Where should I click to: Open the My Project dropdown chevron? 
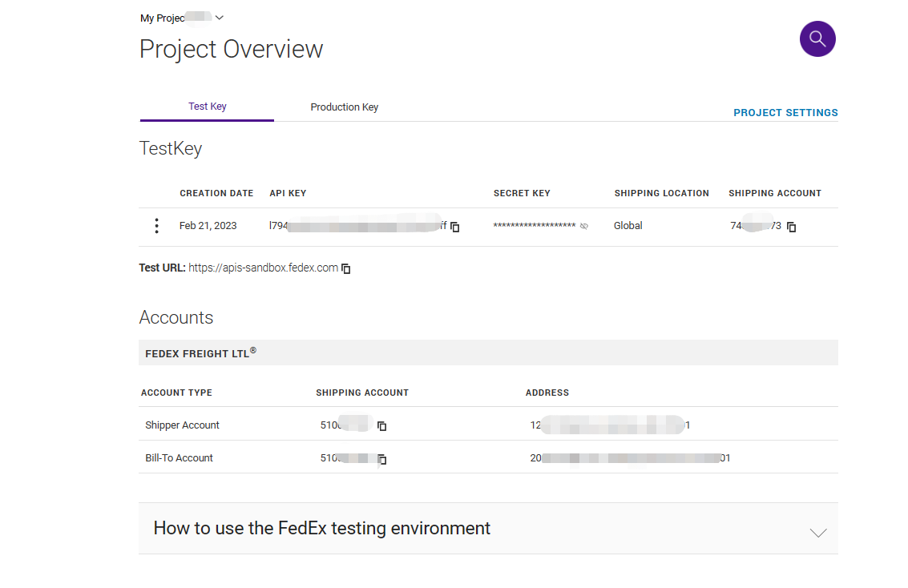[x=220, y=18]
